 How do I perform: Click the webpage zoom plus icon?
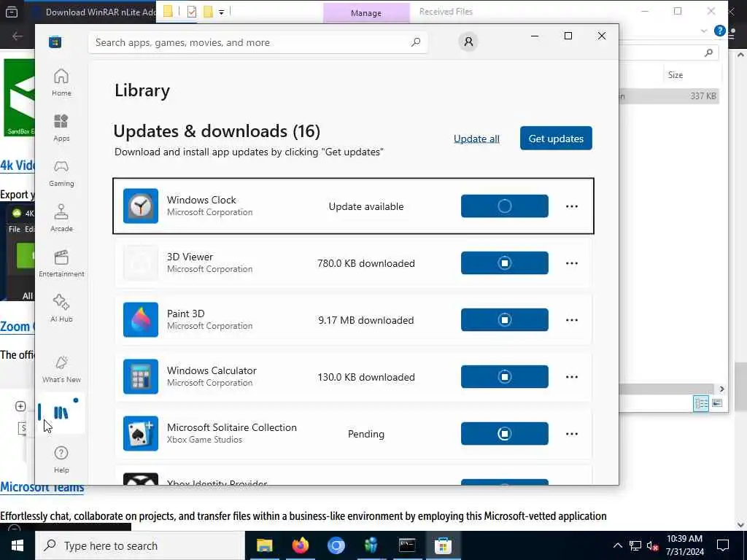(20, 406)
